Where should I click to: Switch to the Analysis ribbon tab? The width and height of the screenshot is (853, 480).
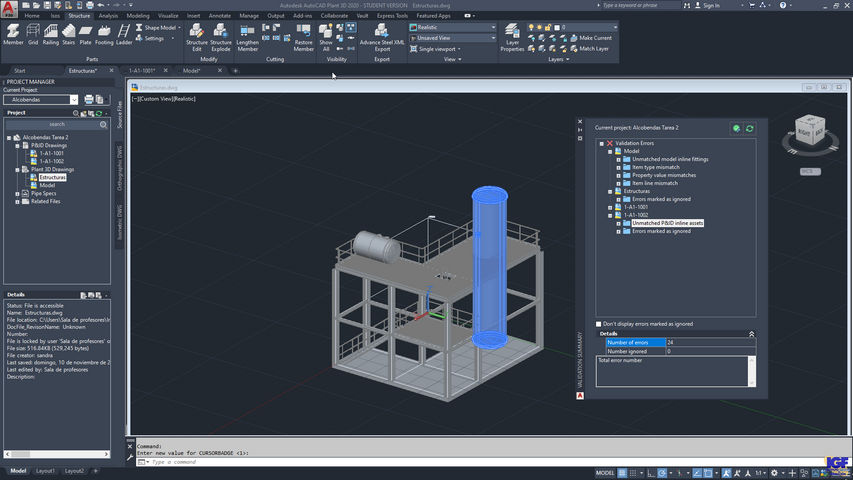point(107,16)
